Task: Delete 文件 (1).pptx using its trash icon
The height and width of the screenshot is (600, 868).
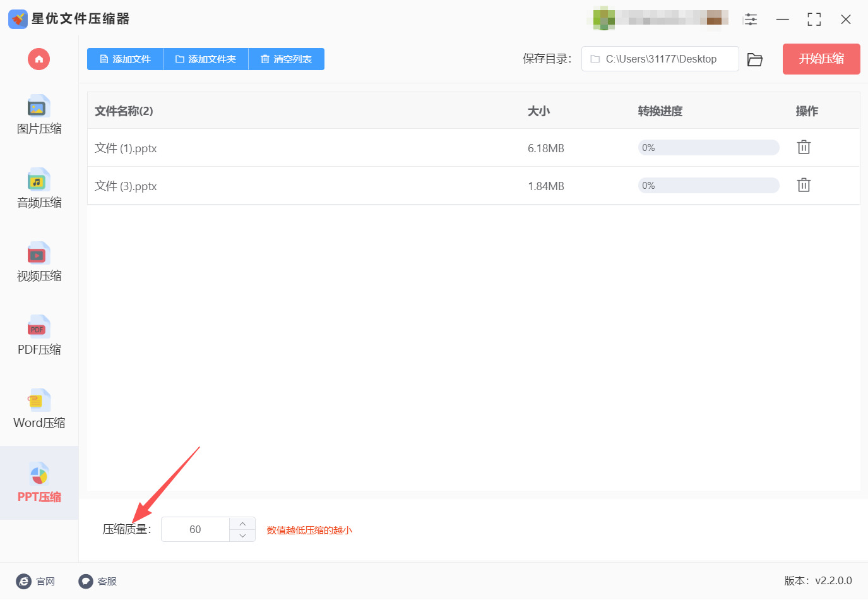Action: coord(804,147)
